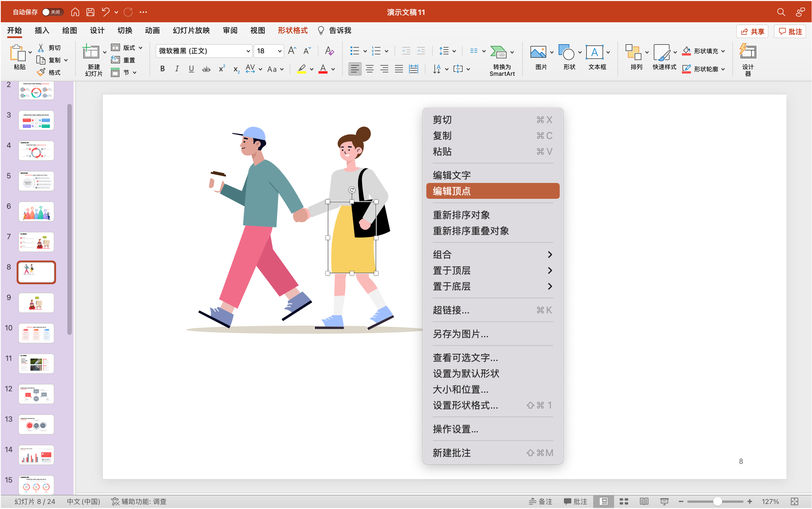Toggle Bold formatting button

(162, 69)
